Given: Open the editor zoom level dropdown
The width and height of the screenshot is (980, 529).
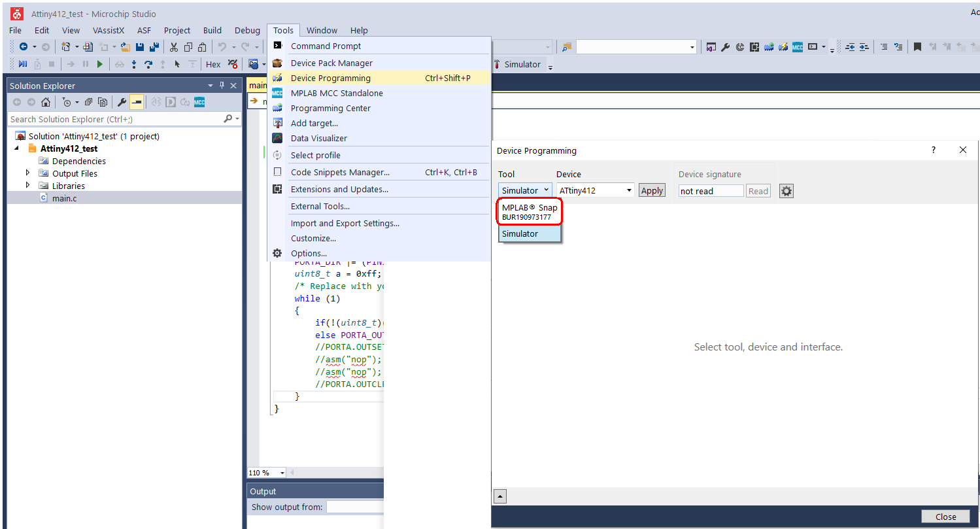Looking at the screenshot, I should 282,473.
